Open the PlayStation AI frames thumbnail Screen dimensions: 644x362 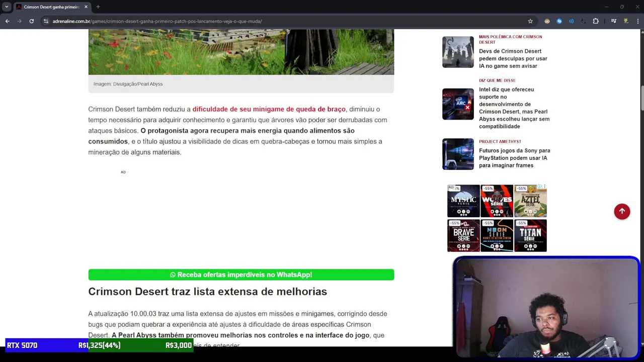[x=458, y=154]
